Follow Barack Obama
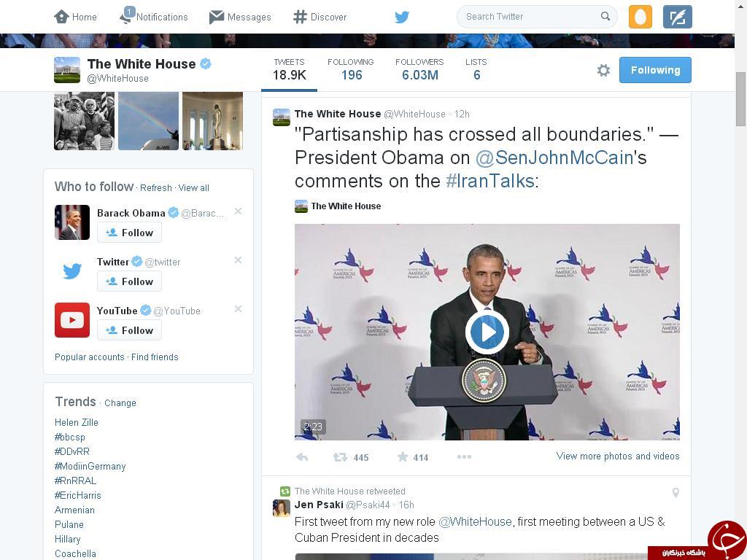Screen dimensions: 747x560 click(x=130, y=233)
